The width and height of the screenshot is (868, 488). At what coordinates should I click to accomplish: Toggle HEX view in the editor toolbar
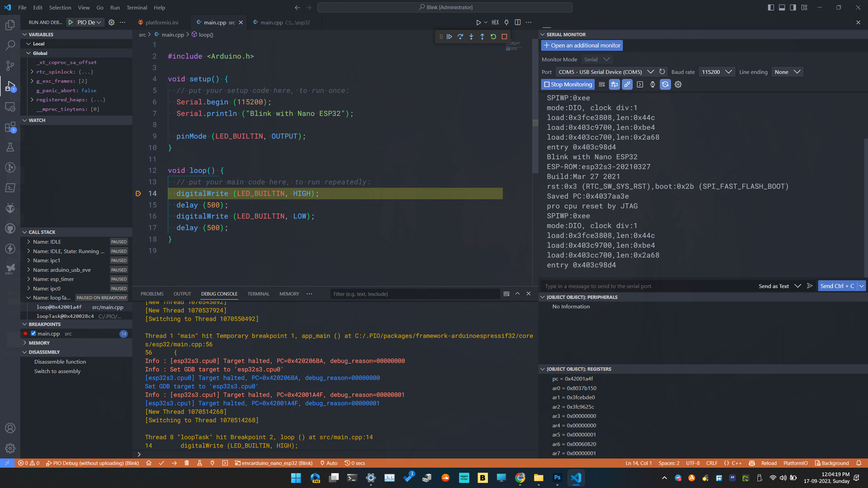tap(495, 22)
